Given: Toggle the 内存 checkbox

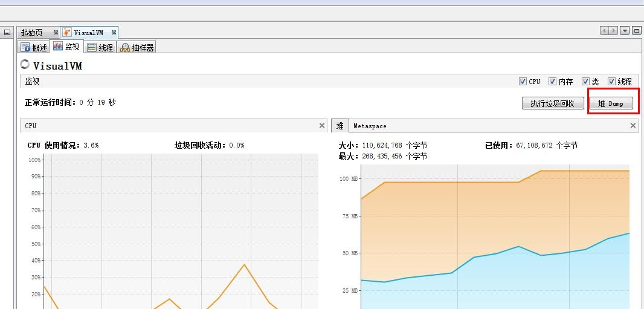Looking at the screenshot, I should coord(552,82).
